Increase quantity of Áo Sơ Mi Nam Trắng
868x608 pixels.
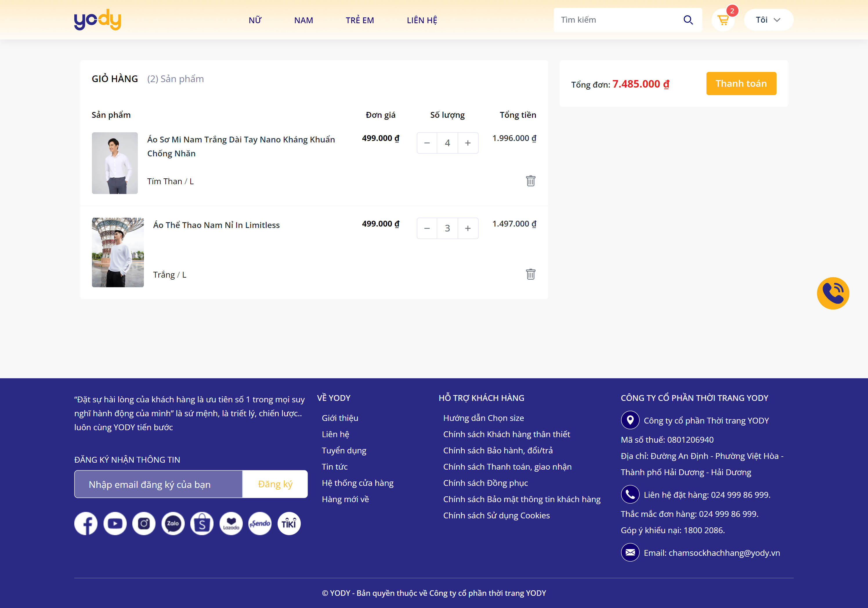(x=468, y=143)
